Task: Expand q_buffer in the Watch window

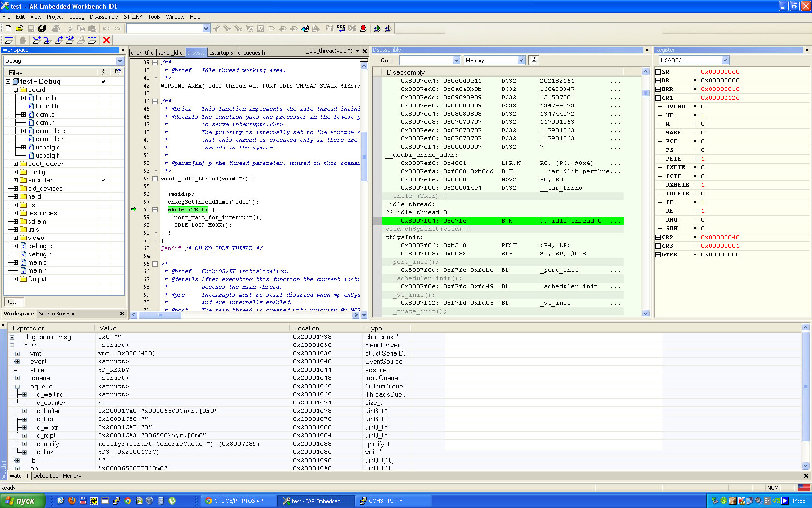Action: [x=24, y=411]
